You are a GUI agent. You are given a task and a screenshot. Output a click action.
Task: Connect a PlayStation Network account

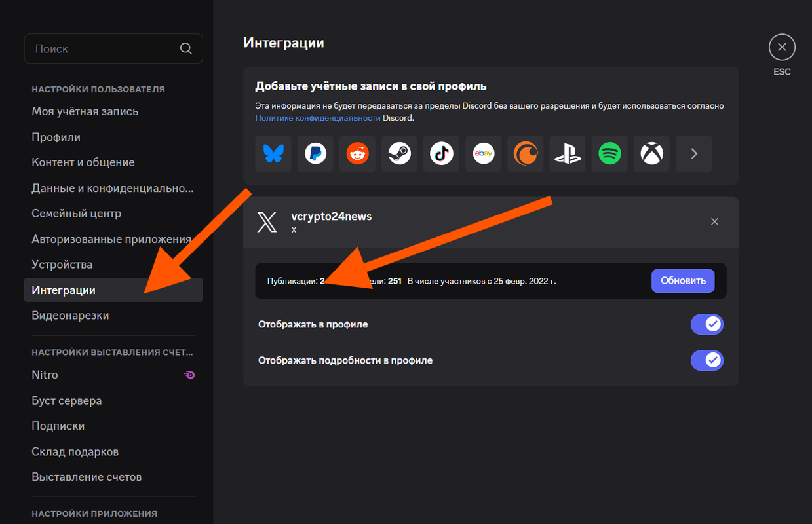(x=568, y=154)
